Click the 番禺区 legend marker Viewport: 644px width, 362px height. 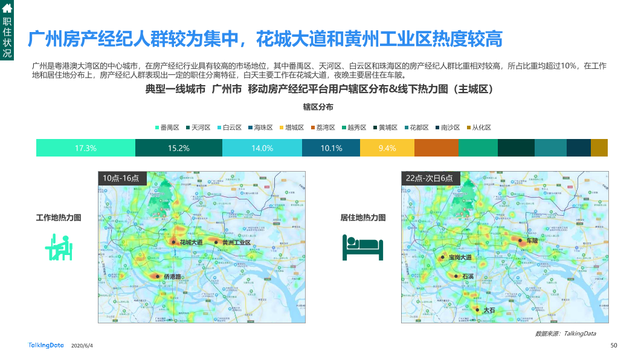[x=156, y=128]
